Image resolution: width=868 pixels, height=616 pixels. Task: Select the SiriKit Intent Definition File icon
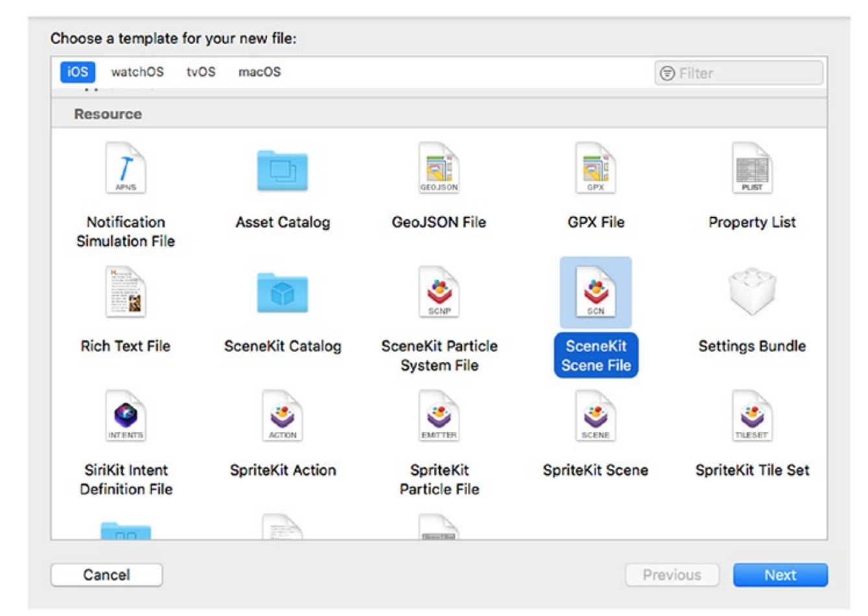pos(126,416)
